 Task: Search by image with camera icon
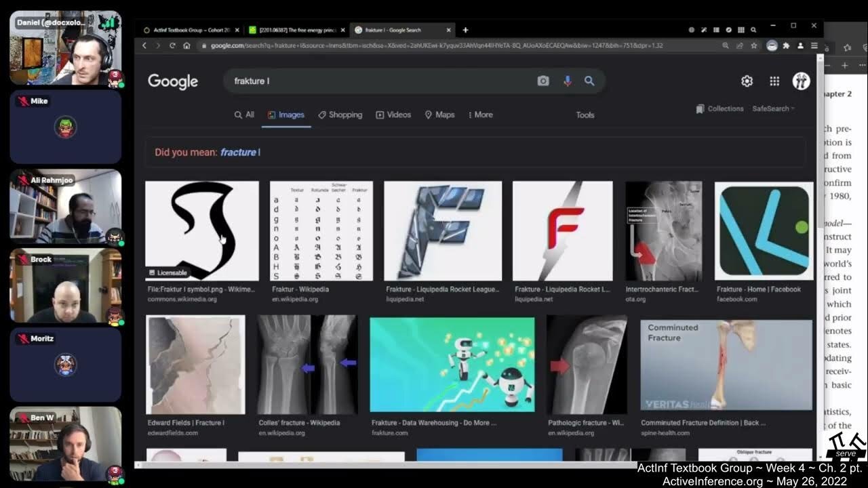click(543, 81)
